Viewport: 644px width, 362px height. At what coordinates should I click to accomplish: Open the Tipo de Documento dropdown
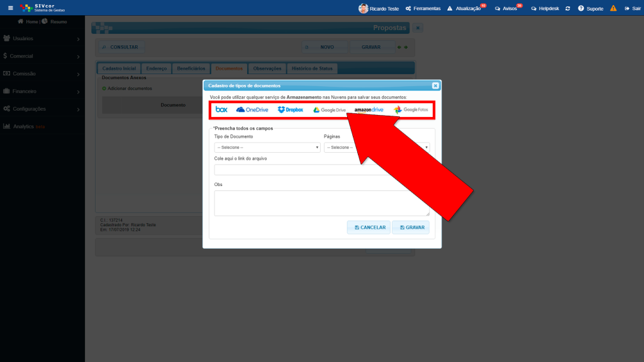pos(267,147)
